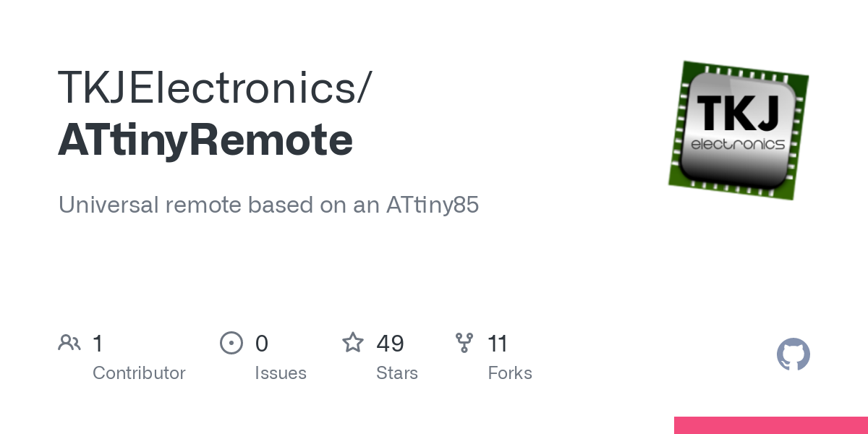Open the ATtinyRemote repository title
The width and height of the screenshot is (868, 434).
pyautogui.click(x=205, y=140)
